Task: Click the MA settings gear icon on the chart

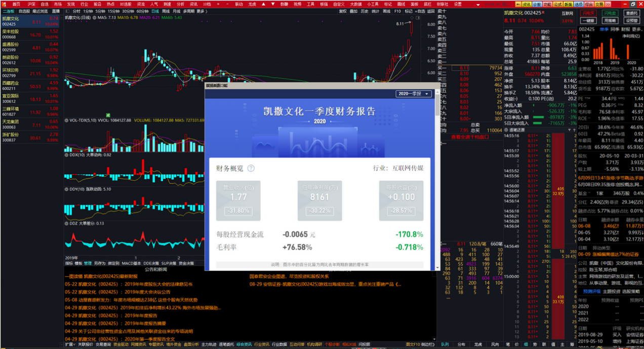Action: pyautogui.click(x=94, y=17)
